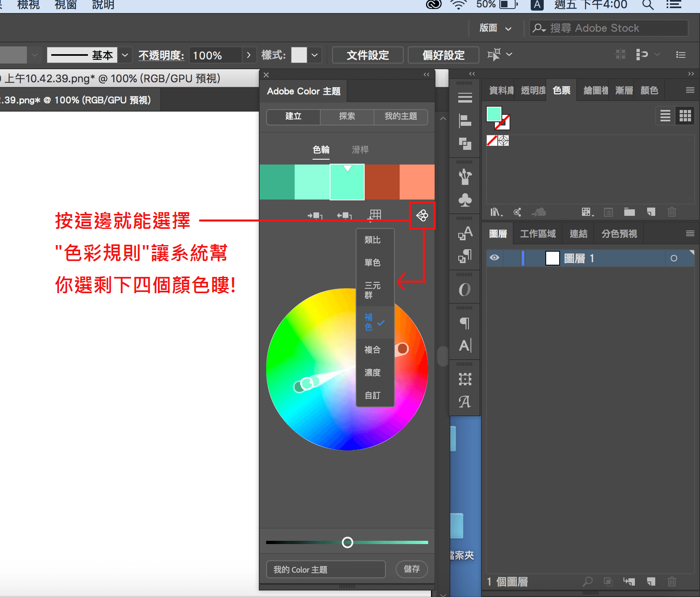Click the 儲存 save button
The width and height of the screenshot is (700, 597).
[411, 569]
